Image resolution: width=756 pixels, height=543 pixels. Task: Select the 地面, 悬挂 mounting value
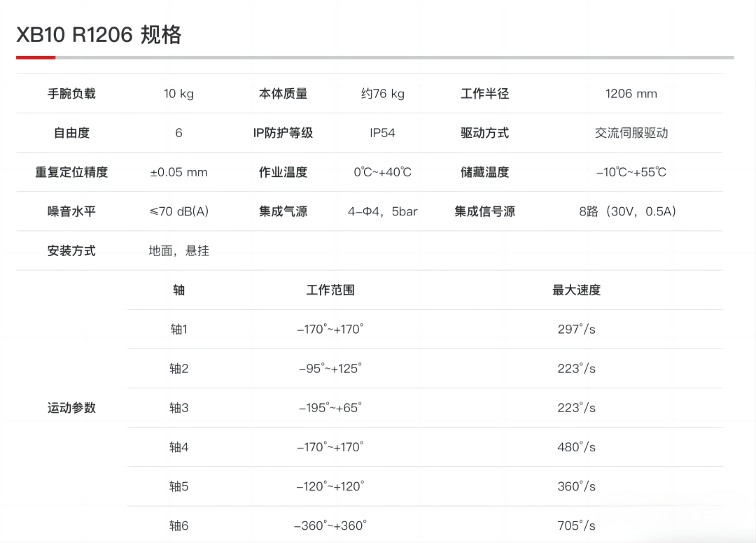tap(178, 251)
